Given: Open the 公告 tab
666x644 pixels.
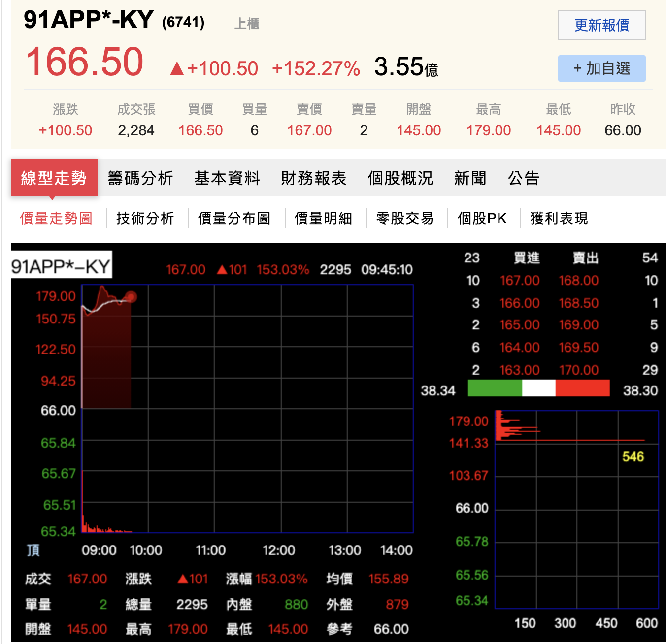Looking at the screenshot, I should pos(524,178).
